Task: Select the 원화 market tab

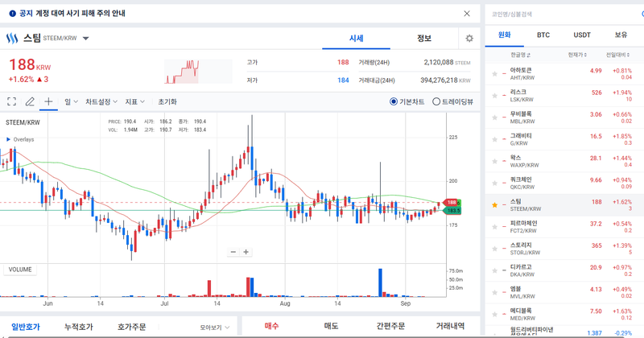Action: (x=505, y=35)
